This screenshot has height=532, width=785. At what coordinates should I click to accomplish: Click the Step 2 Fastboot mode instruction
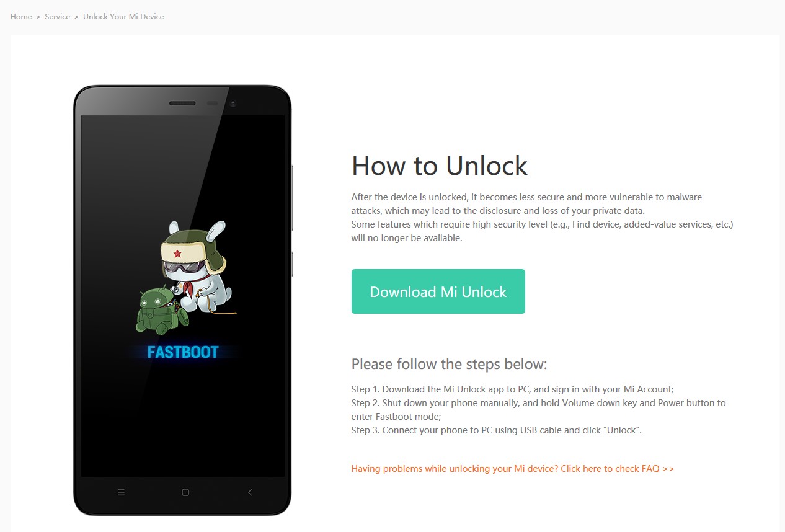pyautogui.click(x=538, y=410)
